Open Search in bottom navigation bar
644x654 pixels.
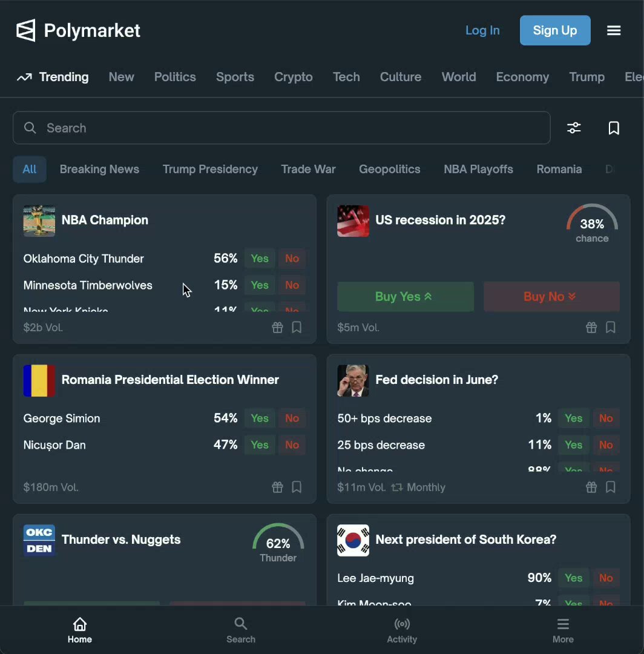[241, 630]
